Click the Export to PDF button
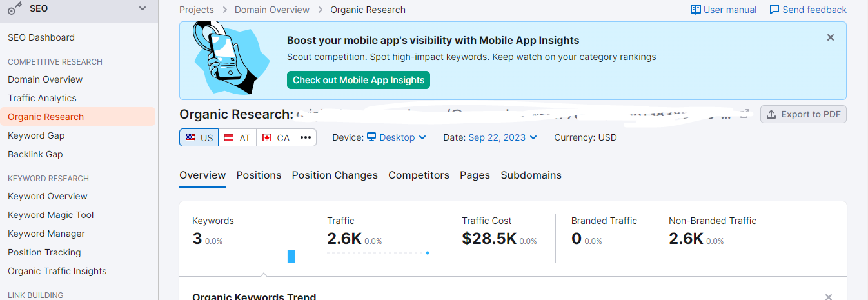The width and height of the screenshot is (868, 300). pyautogui.click(x=804, y=114)
